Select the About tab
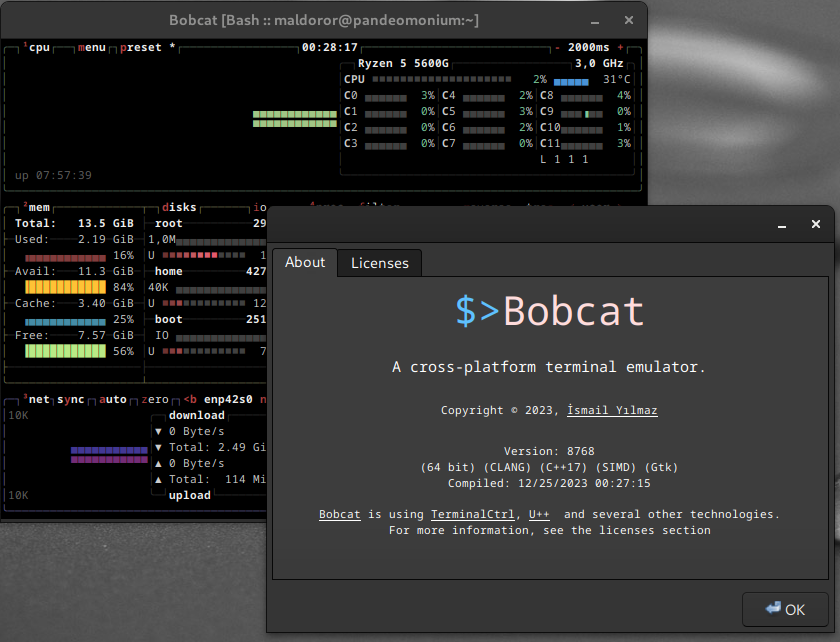 click(305, 262)
